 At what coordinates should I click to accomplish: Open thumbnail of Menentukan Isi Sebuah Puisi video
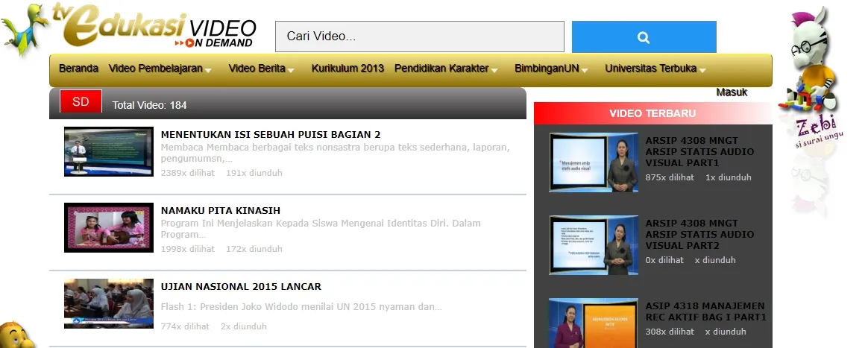(109, 151)
